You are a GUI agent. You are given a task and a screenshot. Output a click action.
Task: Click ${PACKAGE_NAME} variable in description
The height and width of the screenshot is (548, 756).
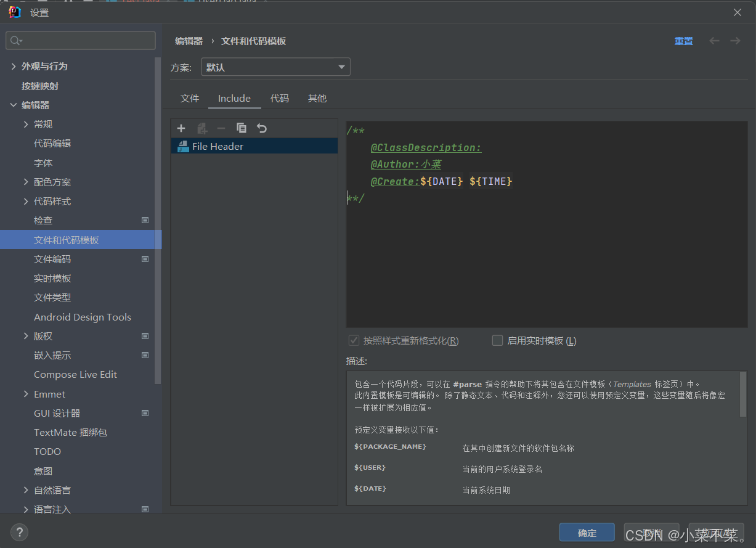(x=390, y=446)
